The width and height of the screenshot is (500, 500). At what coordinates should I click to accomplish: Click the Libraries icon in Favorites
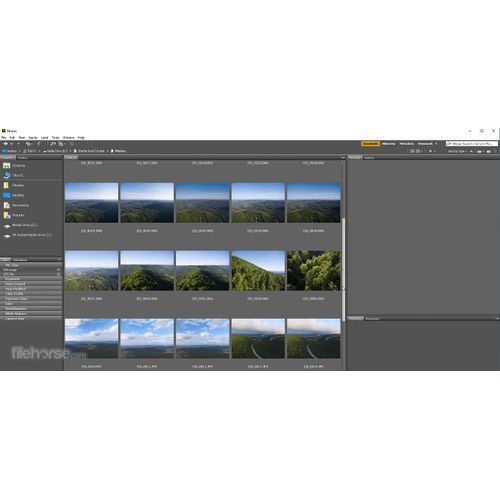click(7, 165)
